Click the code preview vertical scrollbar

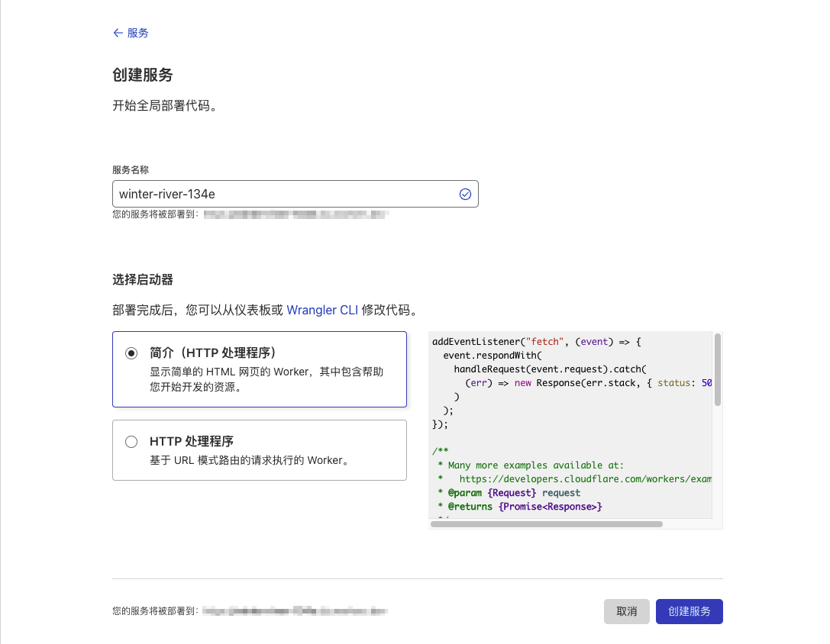tap(717, 369)
